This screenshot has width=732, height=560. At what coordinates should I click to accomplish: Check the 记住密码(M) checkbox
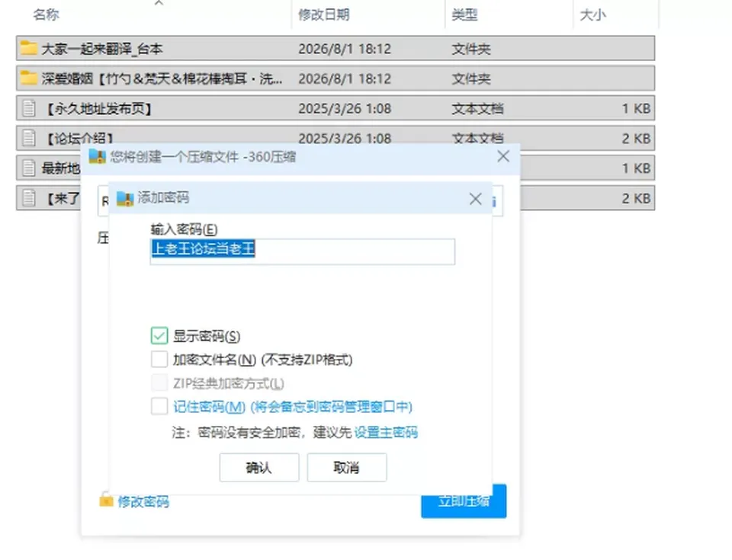click(x=159, y=406)
